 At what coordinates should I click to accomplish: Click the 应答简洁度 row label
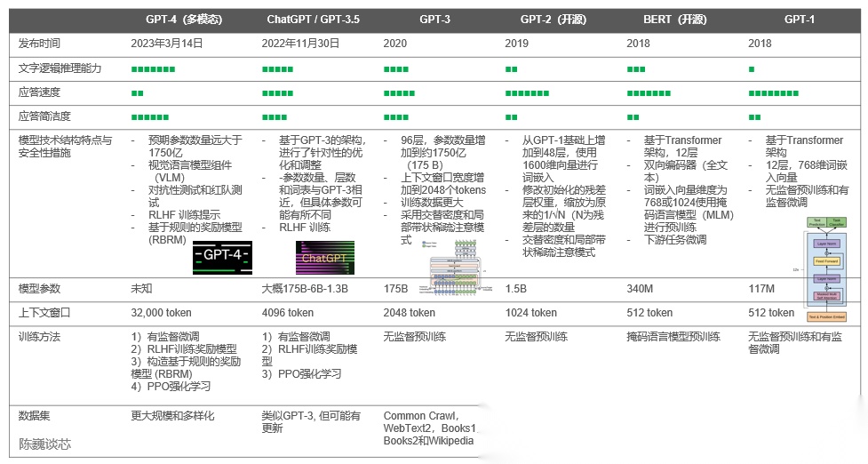44,116
